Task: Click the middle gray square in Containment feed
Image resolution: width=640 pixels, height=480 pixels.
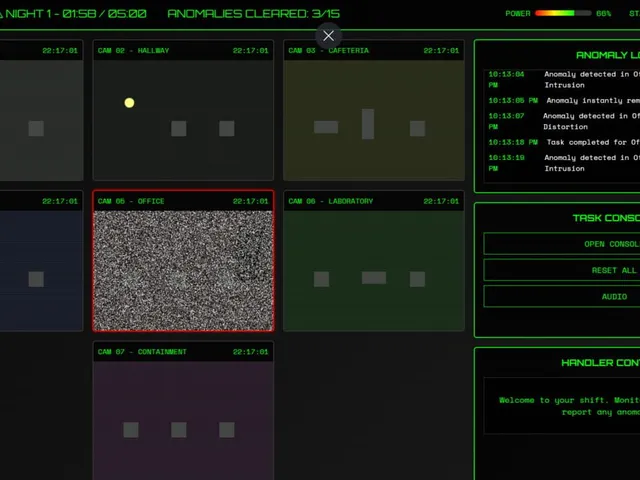Action: pyautogui.click(x=179, y=430)
